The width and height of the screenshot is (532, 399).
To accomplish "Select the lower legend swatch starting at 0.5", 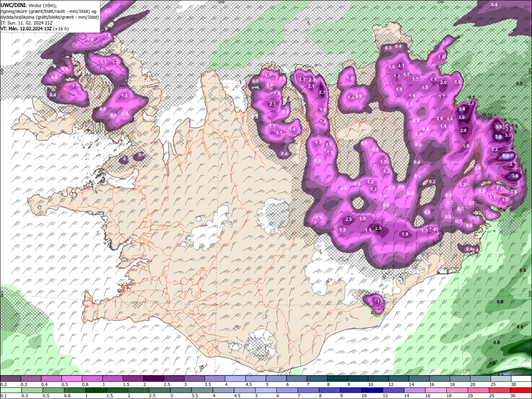I will coord(53,390).
